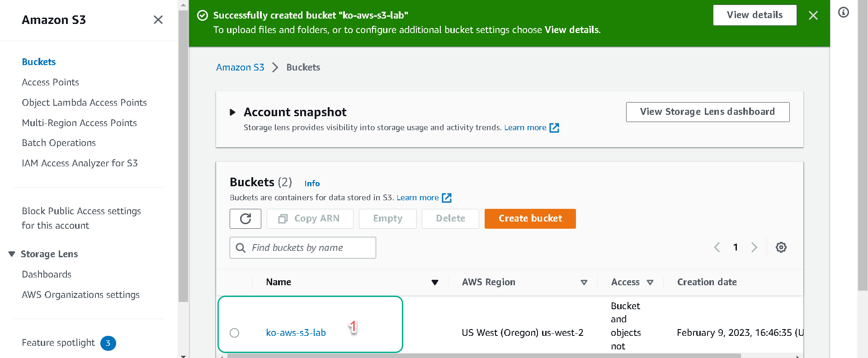Click sidebar scroll up arrow
This screenshot has width=868, height=358.
click(x=183, y=5)
